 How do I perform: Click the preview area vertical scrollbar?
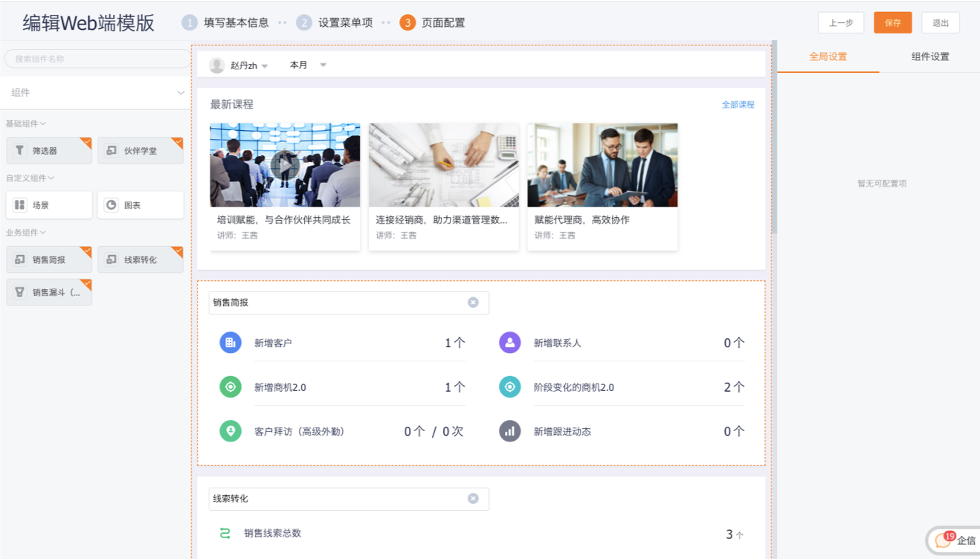click(x=774, y=138)
